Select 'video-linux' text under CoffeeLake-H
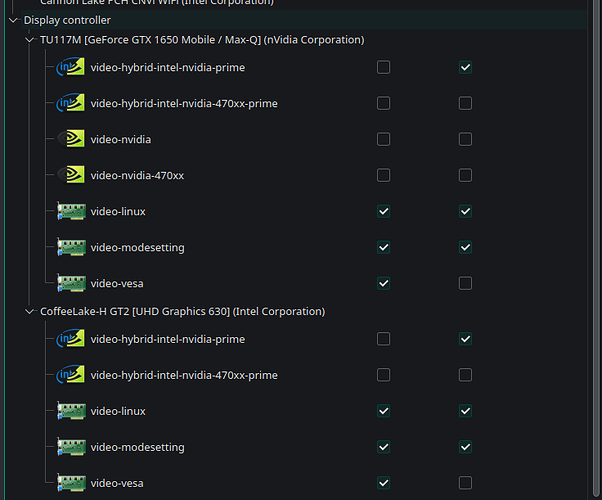This screenshot has height=500, width=602. tap(118, 411)
